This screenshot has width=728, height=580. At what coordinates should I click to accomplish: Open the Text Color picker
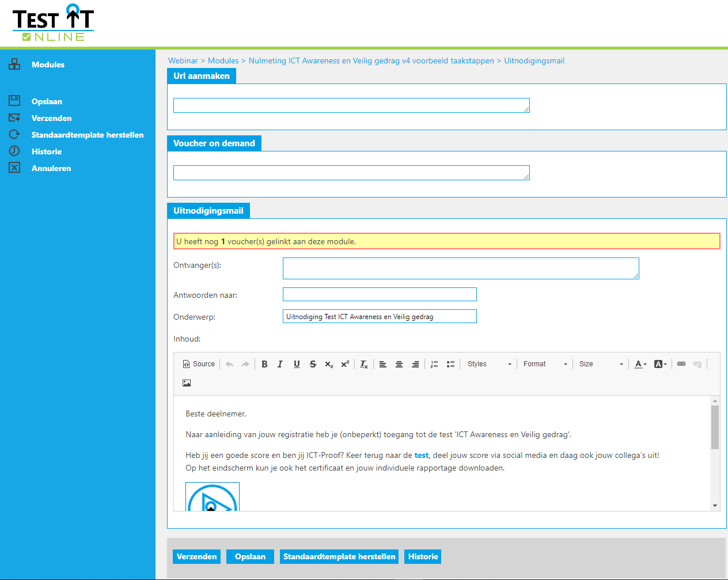pos(640,364)
